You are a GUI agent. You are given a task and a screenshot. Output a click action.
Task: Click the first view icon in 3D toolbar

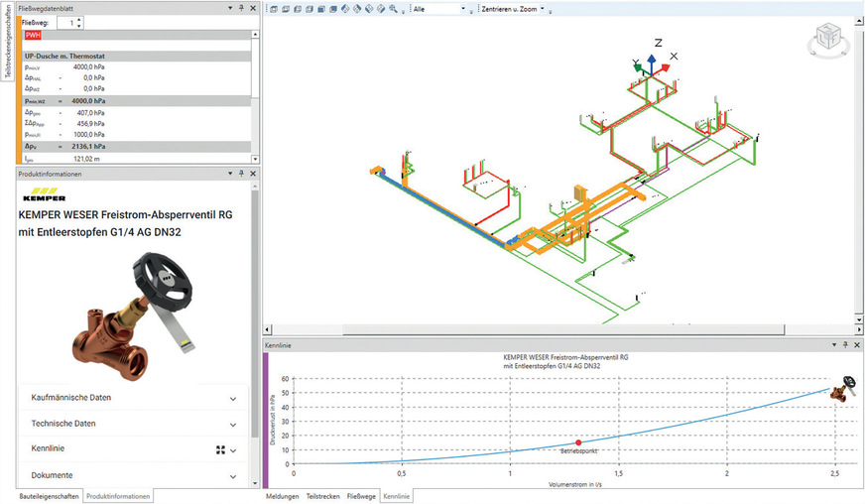[x=273, y=9]
